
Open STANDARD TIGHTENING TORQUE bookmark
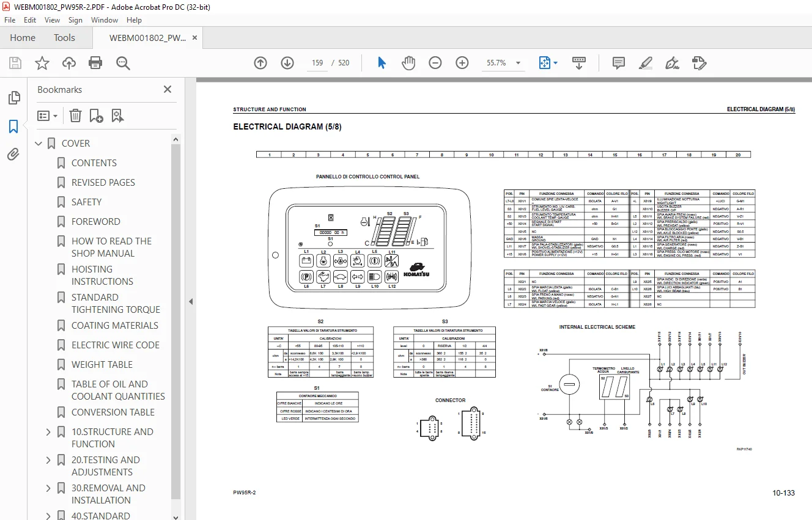pyautogui.click(x=116, y=304)
